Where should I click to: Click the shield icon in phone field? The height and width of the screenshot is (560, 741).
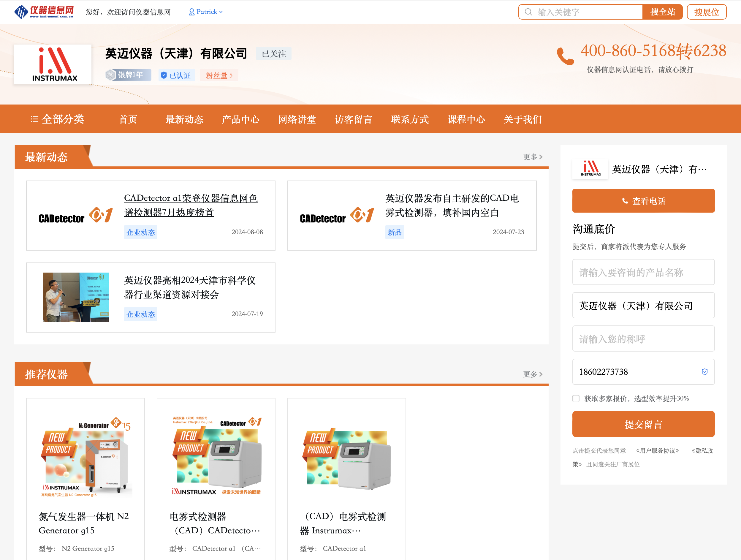tap(704, 372)
